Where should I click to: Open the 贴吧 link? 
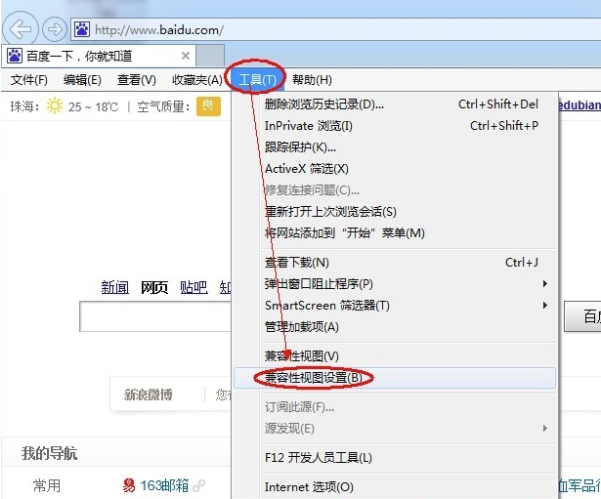click(x=194, y=287)
